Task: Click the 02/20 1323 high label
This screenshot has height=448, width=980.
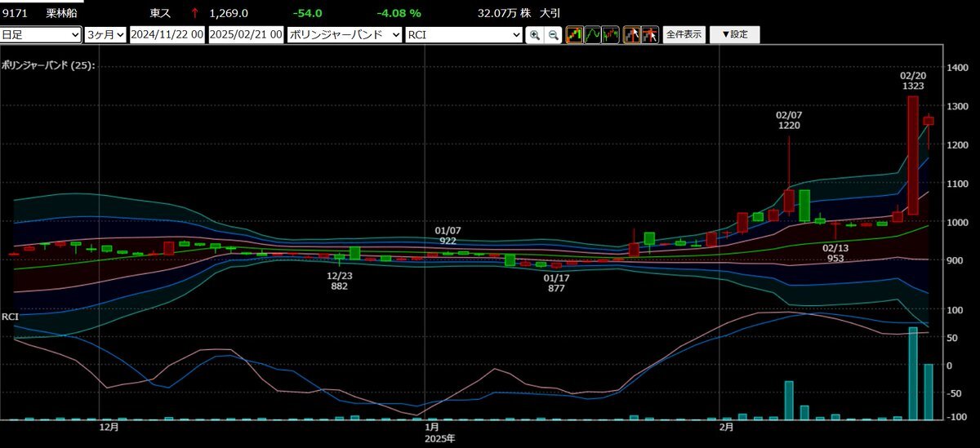Action: click(x=913, y=80)
